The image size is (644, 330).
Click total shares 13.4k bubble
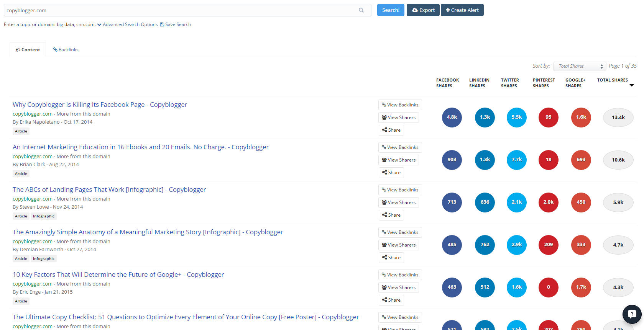(x=618, y=118)
